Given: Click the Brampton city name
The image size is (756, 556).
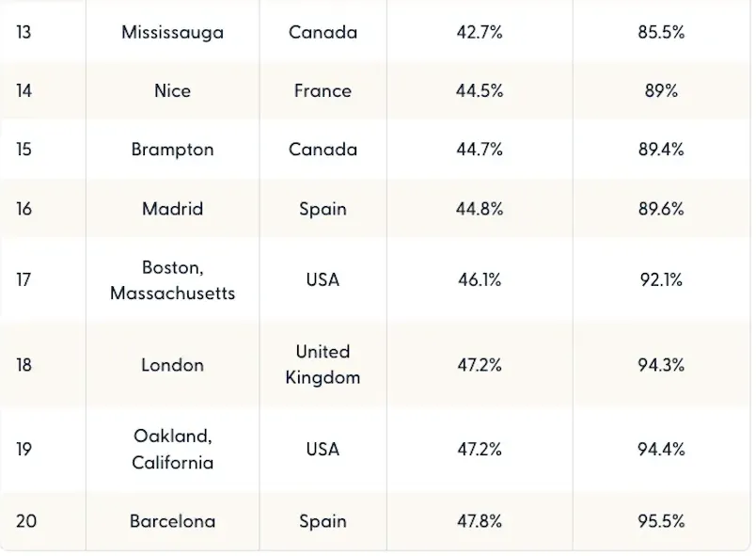Looking at the screenshot, I should click(x=172, y=150).
